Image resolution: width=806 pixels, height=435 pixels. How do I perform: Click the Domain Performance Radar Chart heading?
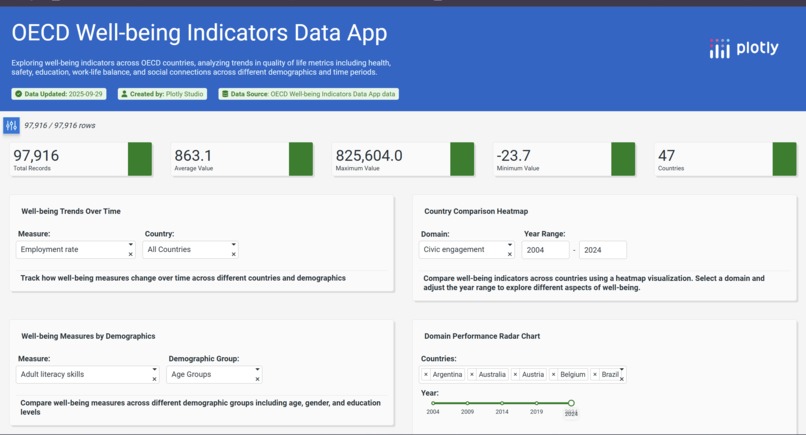pyautogui.click(x=482, y=336)
